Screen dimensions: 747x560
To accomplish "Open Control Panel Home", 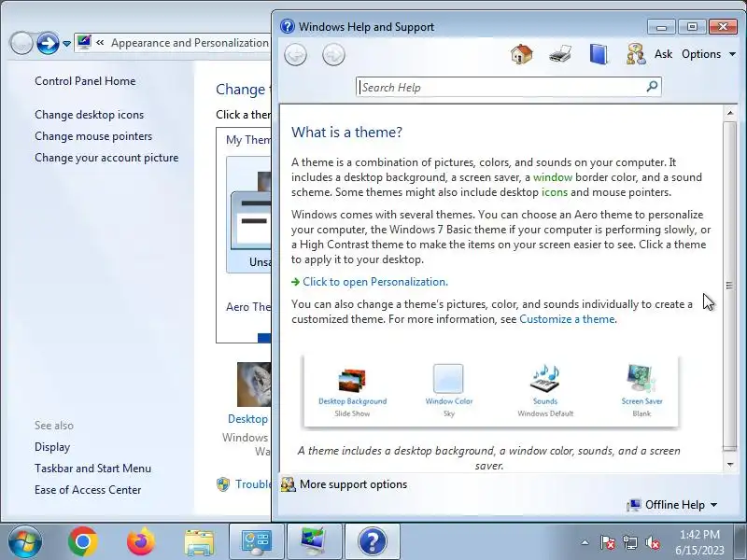I will pos(85,81).
